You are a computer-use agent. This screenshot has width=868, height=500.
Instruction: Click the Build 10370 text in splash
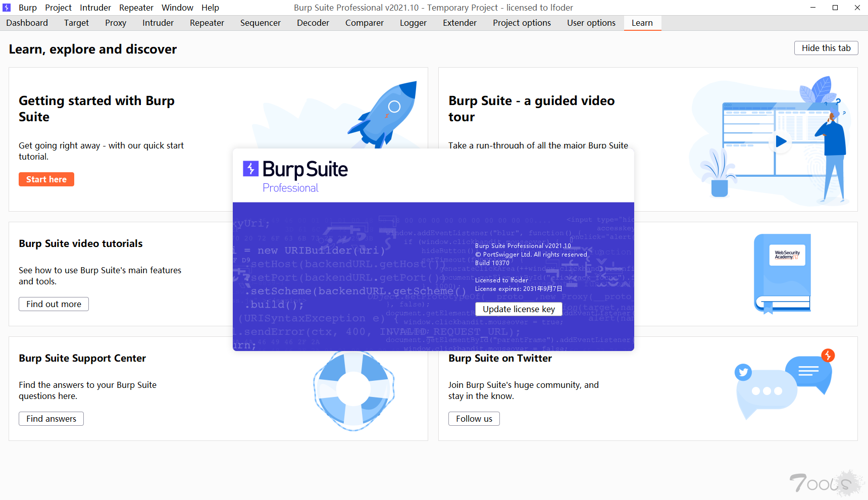click(x=492, y=263)
